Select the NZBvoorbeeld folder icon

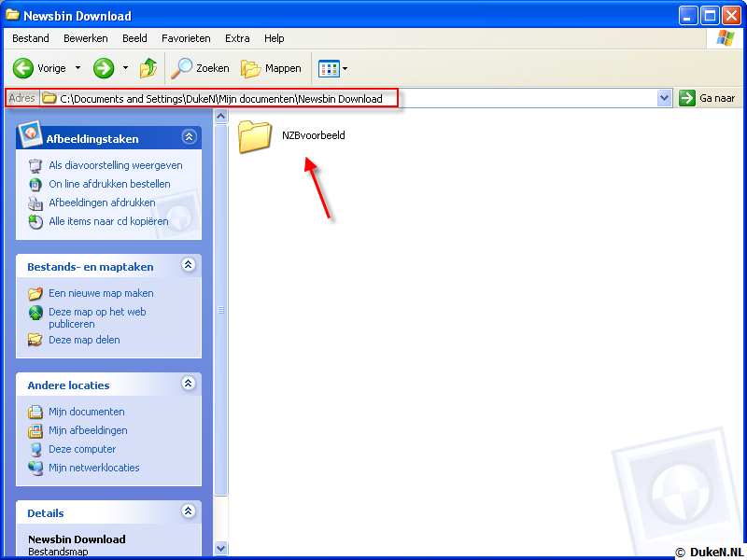click(x=255, y=136)
